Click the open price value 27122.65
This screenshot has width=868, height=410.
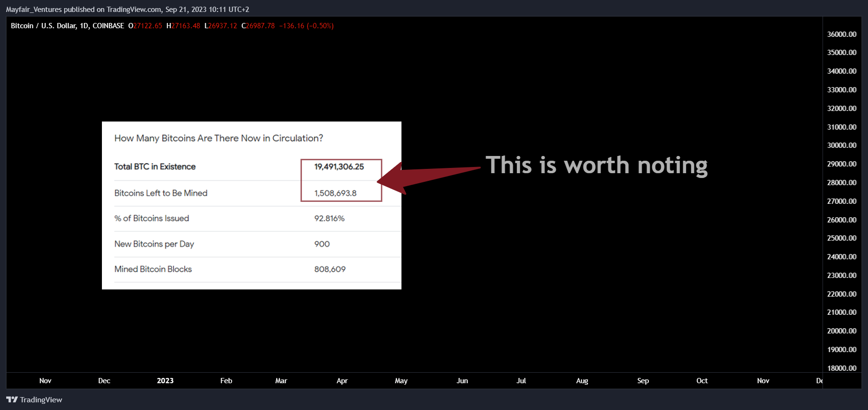tap(147, 26)
